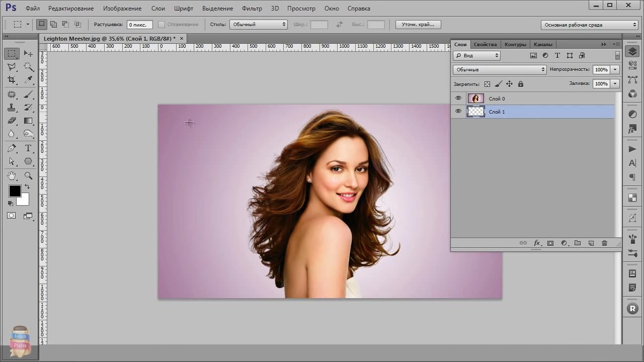644x362 pixels.
Task: Toggle visibility of Слой 1
Action: coord(458,112)
